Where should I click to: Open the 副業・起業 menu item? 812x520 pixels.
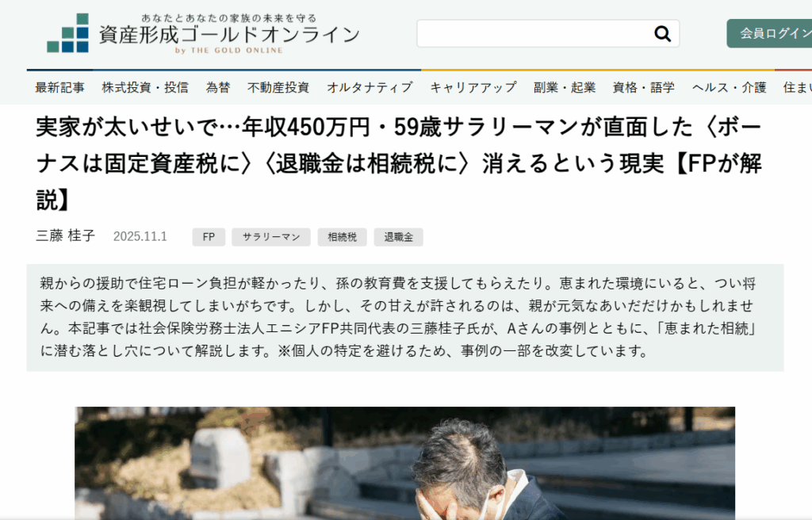565,88
